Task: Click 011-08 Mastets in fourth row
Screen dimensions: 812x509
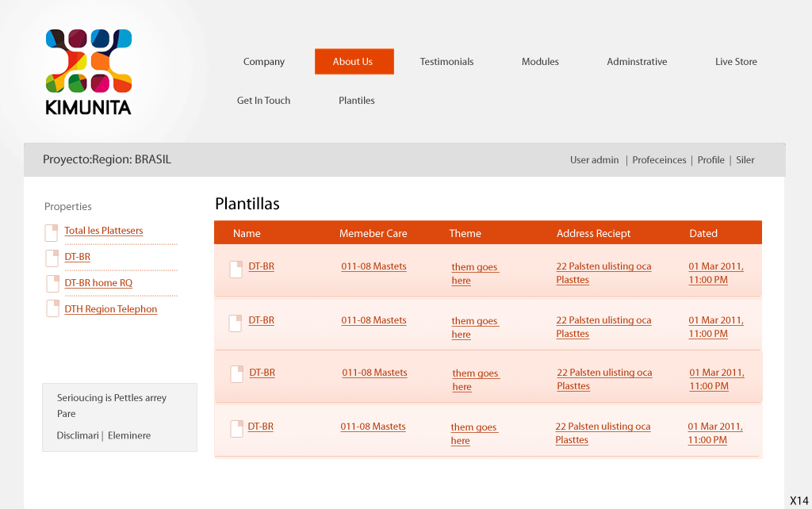Action: point(373,427)
